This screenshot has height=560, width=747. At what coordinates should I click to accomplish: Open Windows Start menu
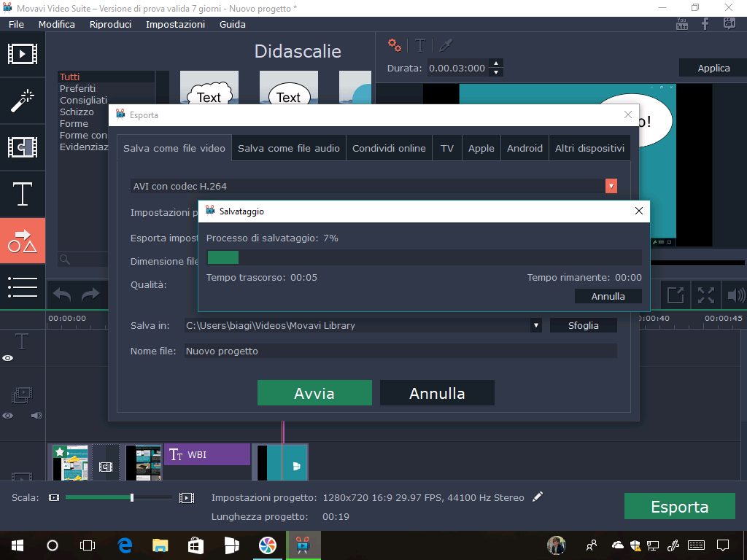(x=18, y=545)
